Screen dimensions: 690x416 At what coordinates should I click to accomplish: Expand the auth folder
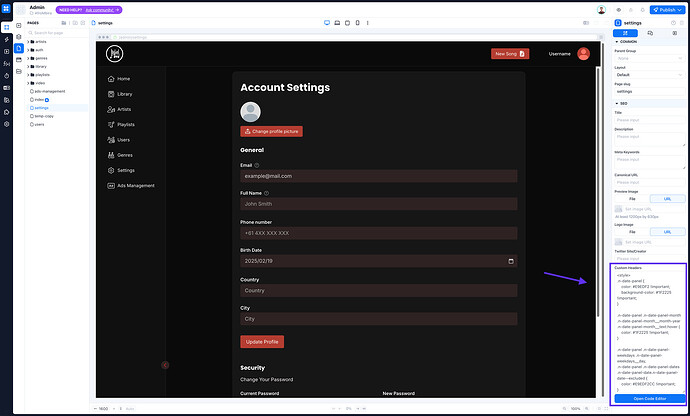[28, 50]
